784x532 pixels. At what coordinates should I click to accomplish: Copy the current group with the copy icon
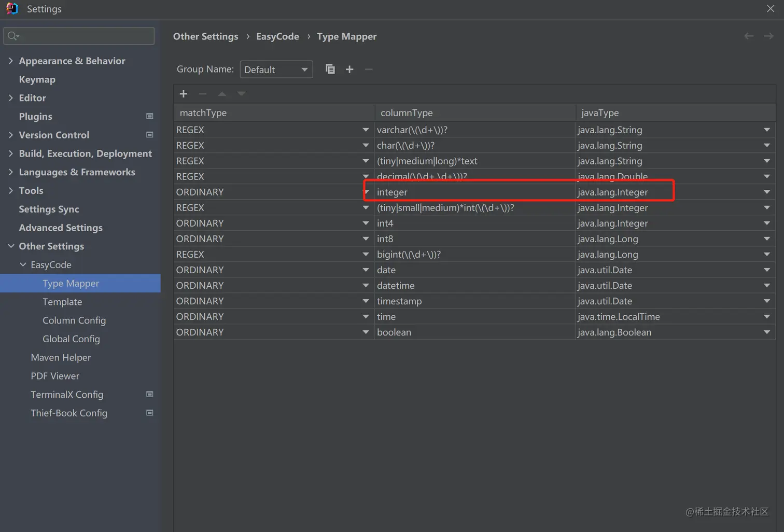click(330, 69)
